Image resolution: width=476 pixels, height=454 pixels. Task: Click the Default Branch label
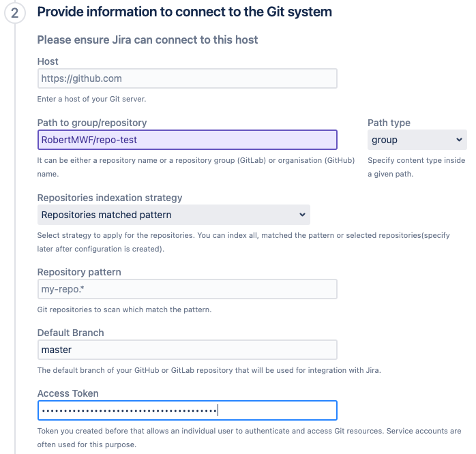pos(71,333)
